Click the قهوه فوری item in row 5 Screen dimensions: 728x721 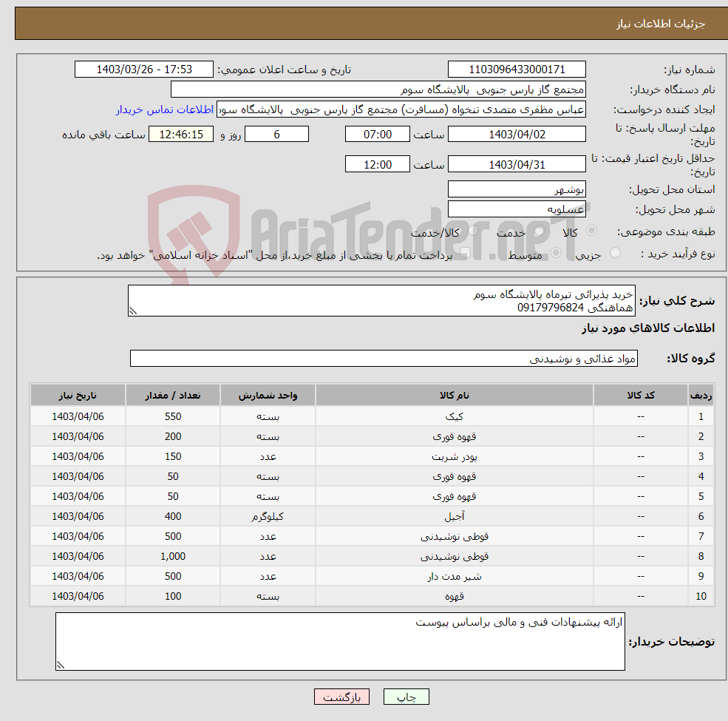[x=454, y=497]
